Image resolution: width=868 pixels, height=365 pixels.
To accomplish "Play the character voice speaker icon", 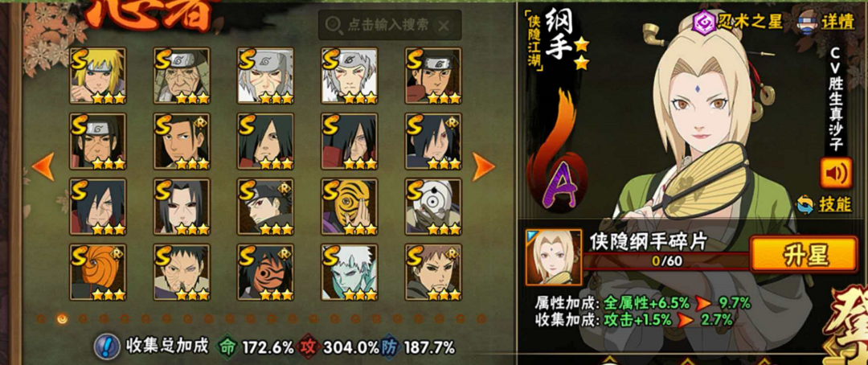I will pos(836,173).
